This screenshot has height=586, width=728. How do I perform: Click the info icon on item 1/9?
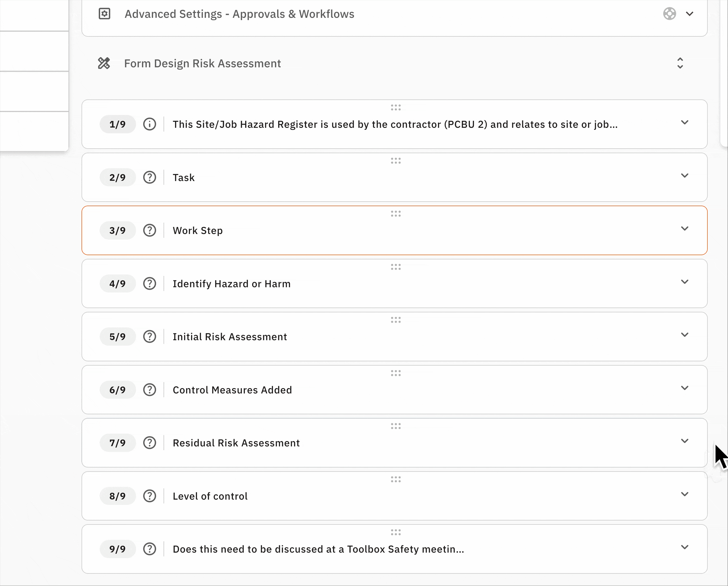[149, 124]
